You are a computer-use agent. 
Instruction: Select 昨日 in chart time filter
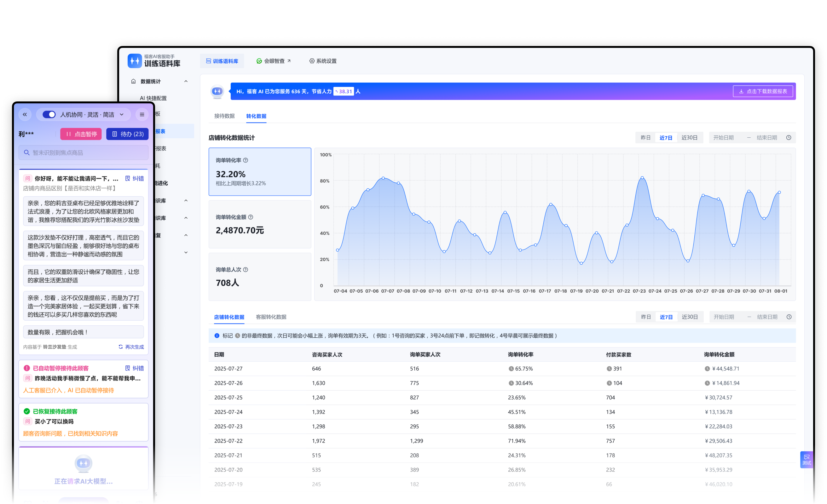click(645, 138)
